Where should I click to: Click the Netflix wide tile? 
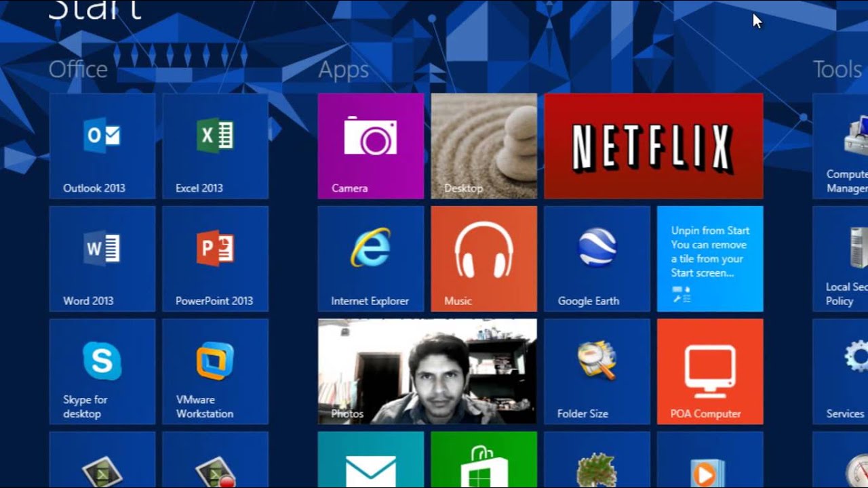[x=653, y=146]
